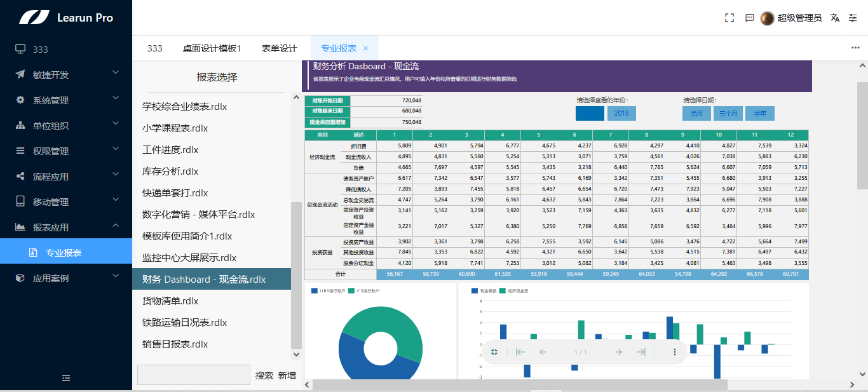The height and width of the screenshot is (392, 868).
Task: Open the report toolbar more options menu
Action: [x=675, y=352]
